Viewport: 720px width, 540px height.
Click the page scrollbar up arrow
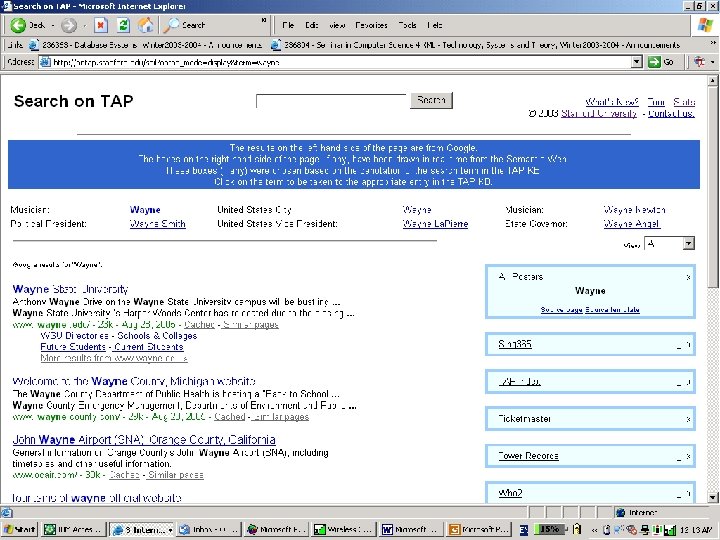click(x=712, y=81)
